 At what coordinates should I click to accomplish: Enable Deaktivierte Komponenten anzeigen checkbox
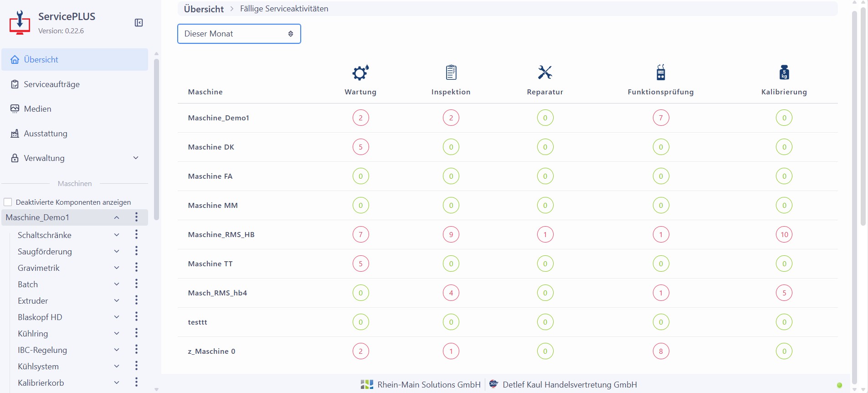point(8,202)
